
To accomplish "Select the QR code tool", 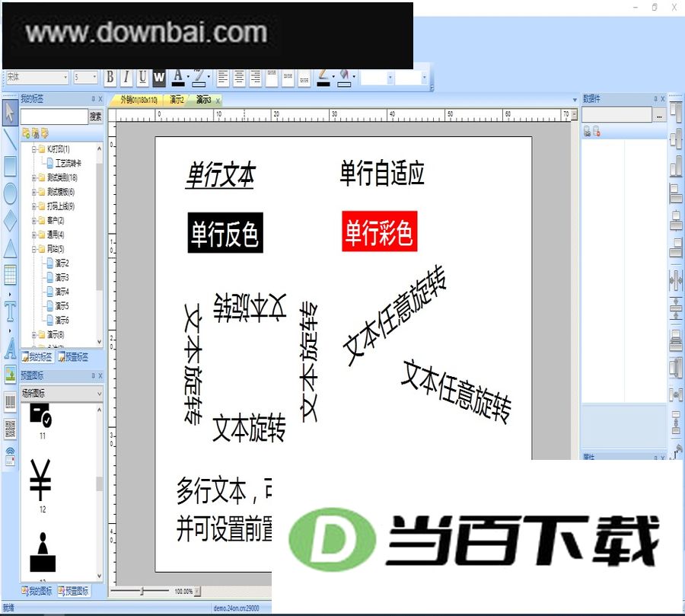I will [x=10, y=429].
